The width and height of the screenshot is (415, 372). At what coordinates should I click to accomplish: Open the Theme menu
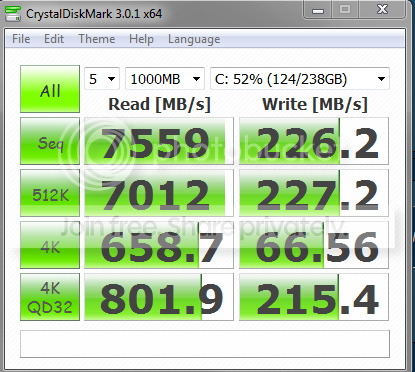tap(97, 39)
